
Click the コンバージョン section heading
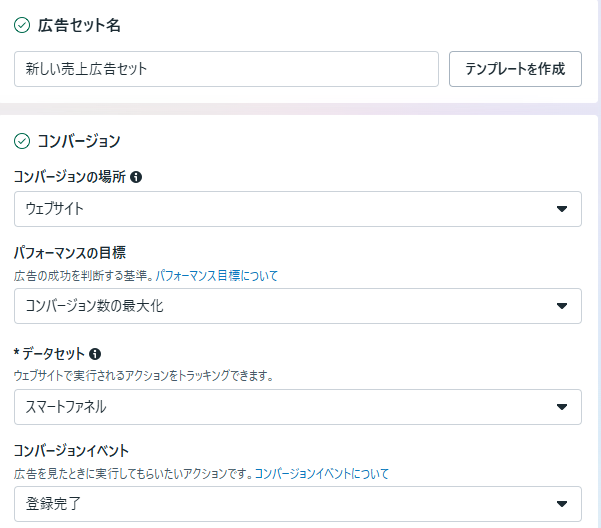click(x=79, y=141)
